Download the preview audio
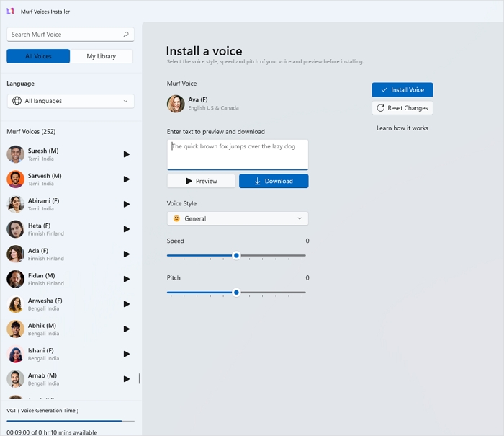The image size is (504, 436). point(274,181)
